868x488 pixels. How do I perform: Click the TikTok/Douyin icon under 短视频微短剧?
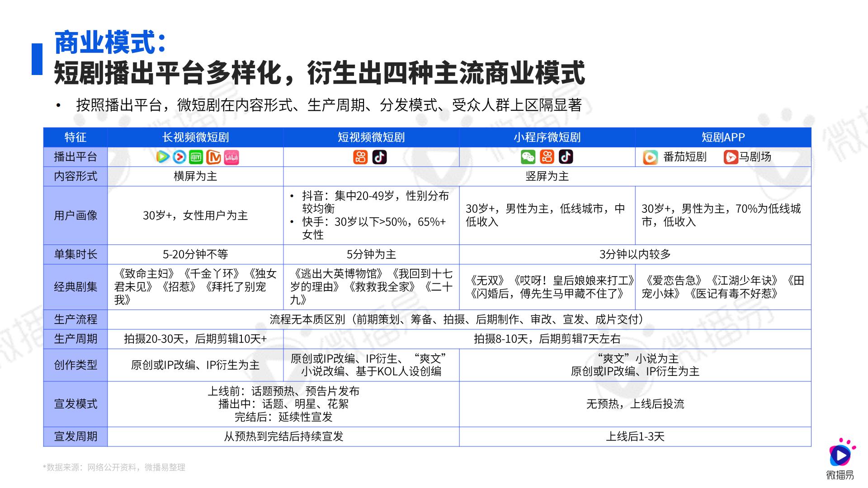(x=379, y=157)
